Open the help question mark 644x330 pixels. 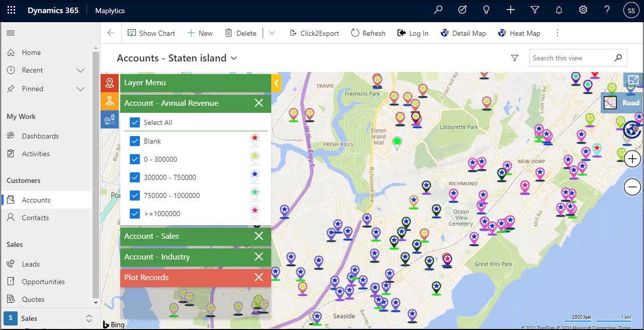[607, 10]
